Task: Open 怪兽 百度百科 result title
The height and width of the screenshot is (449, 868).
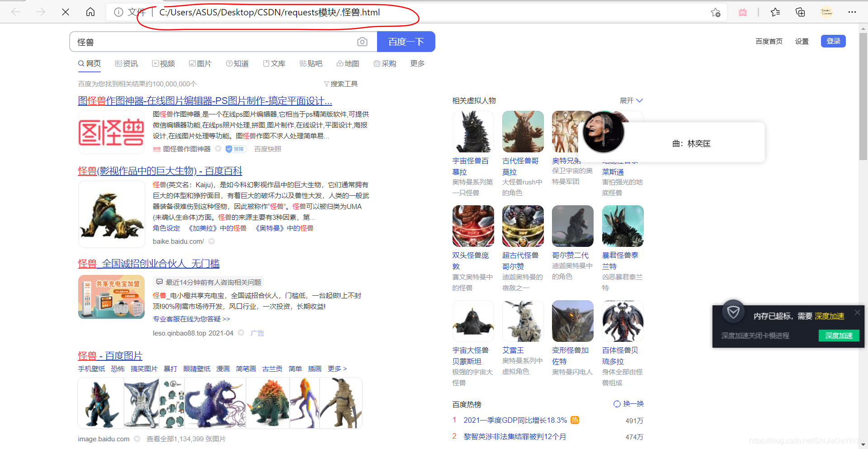Action: (160, 170)
